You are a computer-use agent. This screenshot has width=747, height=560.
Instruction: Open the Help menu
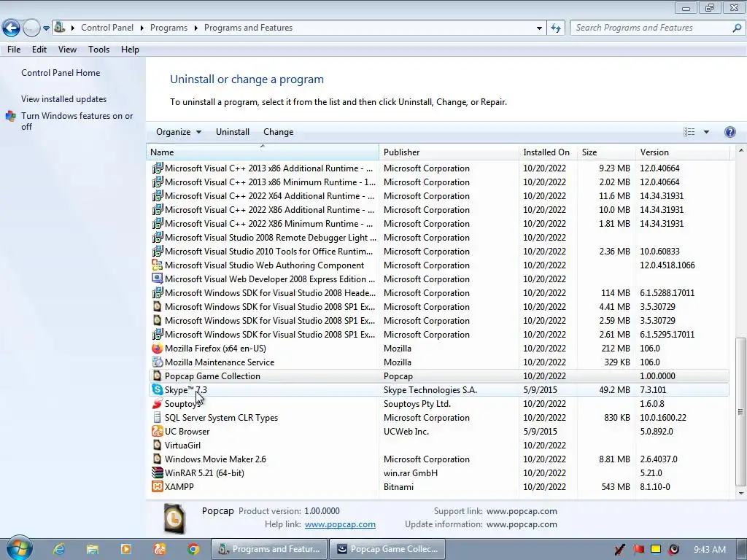tap(130, 50)
